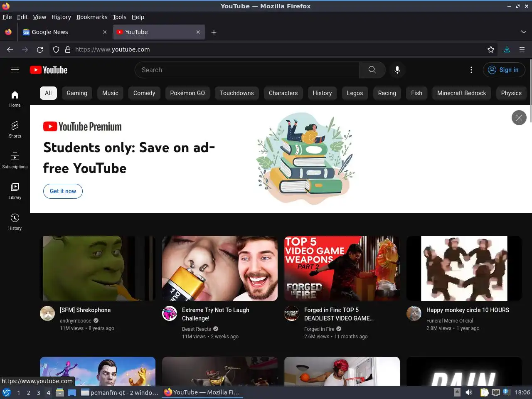Image resolution: width=532 pixels, height=399 pixels.
Task: Click the search magnifier button
Action: point(372,70)
